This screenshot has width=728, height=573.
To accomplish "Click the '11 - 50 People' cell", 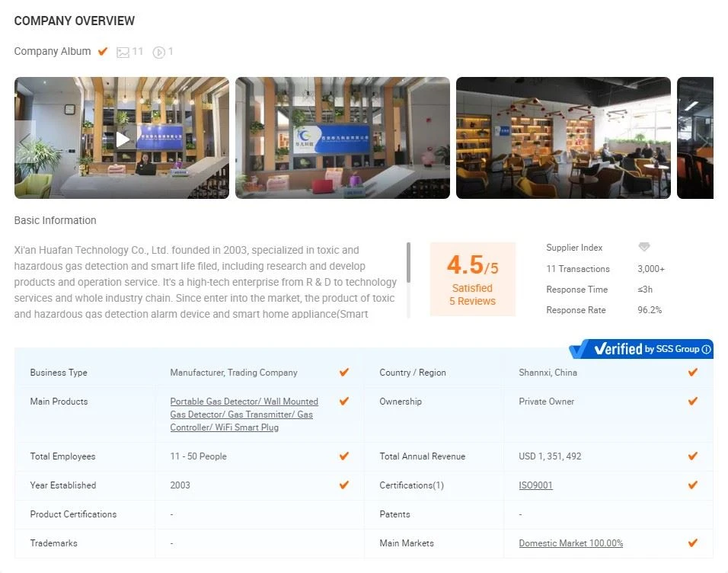I will pyautogui.click(x=198, y=456).
